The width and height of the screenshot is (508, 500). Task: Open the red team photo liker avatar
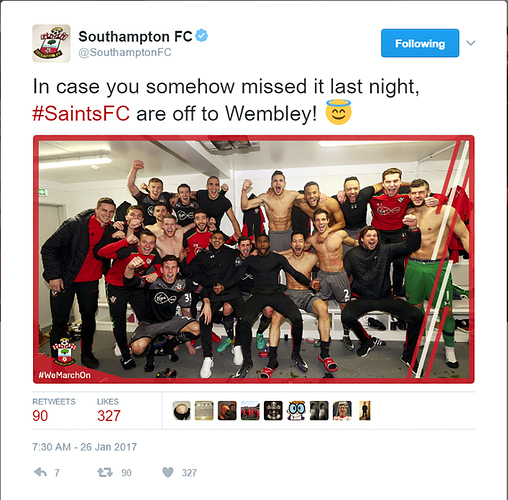250,410
